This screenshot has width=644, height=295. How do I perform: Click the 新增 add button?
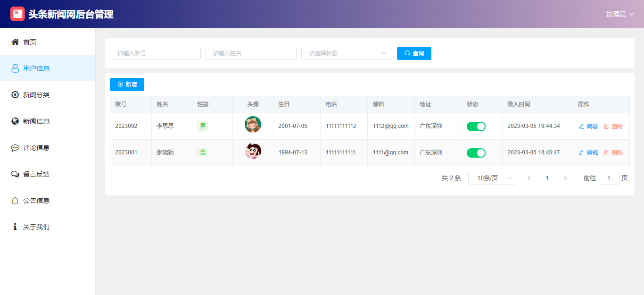pos(127,84)
